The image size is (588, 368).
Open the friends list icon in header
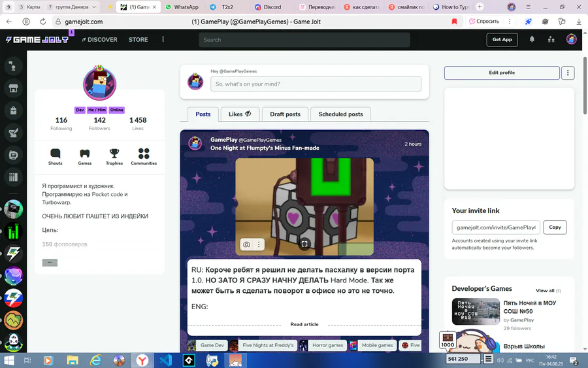coord(551,39)
